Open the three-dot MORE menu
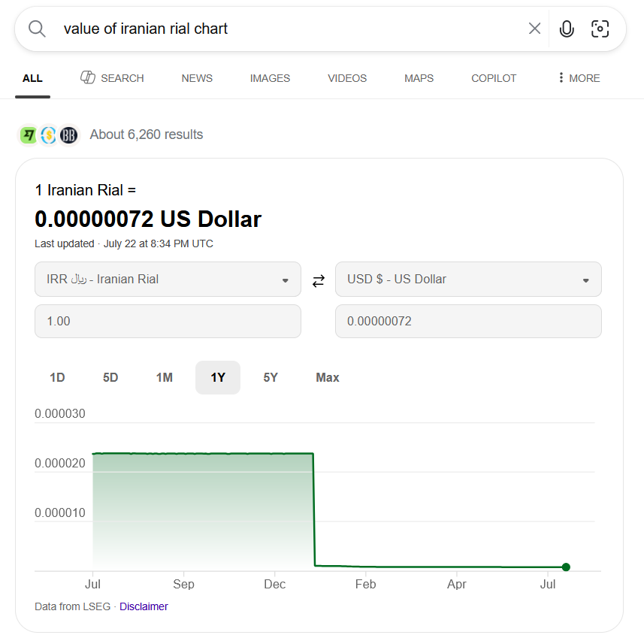Viewport: 644px width, 644px height. [x=579, y=78]
